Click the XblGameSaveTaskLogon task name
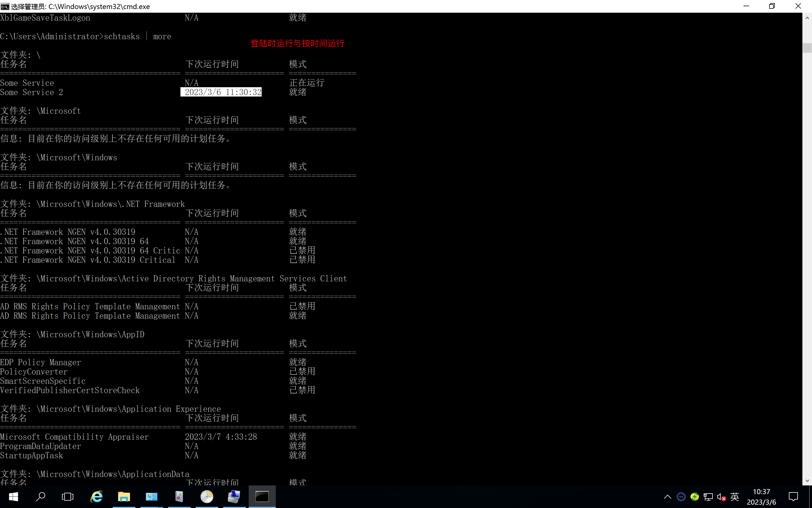Screen dimensions: 812x508 coord(45,18)
